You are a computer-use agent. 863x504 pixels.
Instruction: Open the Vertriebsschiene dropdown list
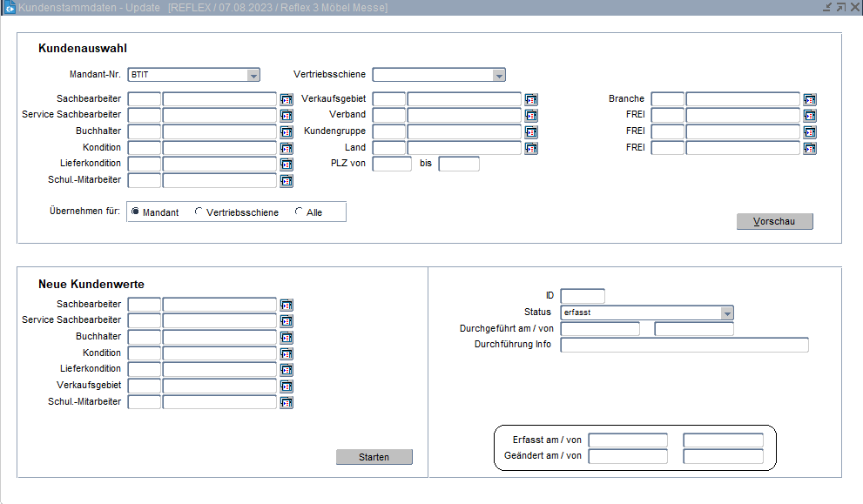tap(499, 76)
